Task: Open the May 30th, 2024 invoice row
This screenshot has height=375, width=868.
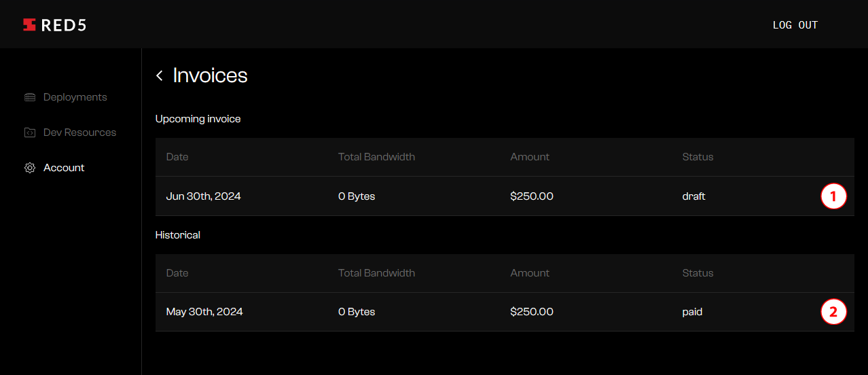Action: [x=505, y=312]
